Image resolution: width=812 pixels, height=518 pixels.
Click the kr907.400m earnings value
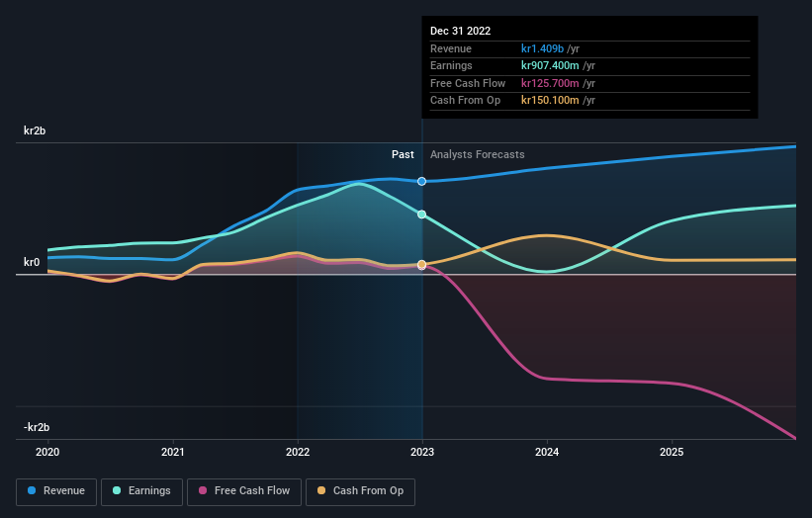point(550,65)
